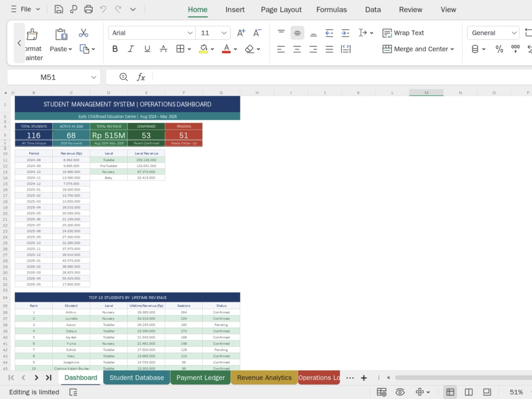Apply the red font color
The height and width of the screenshot is (399, 532).
click(226, 49)
